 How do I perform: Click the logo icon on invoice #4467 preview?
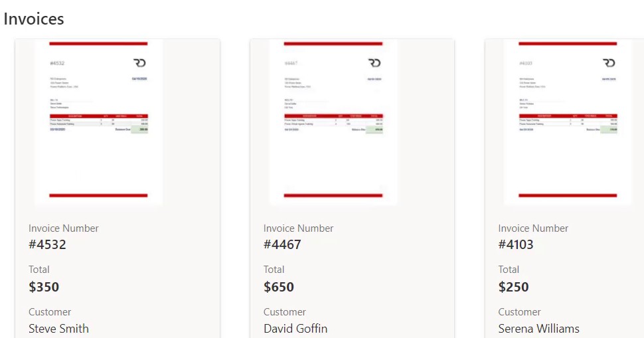(374, 63)
